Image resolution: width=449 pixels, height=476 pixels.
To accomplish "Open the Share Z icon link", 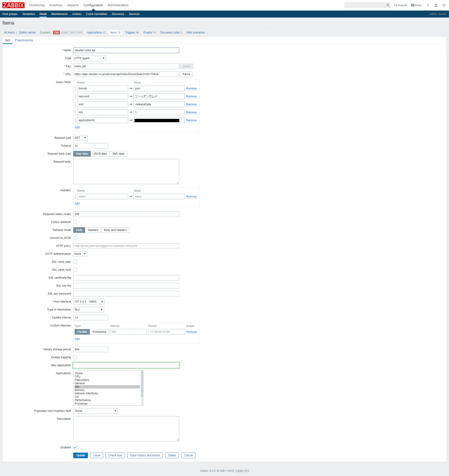I will pos(416,5).
